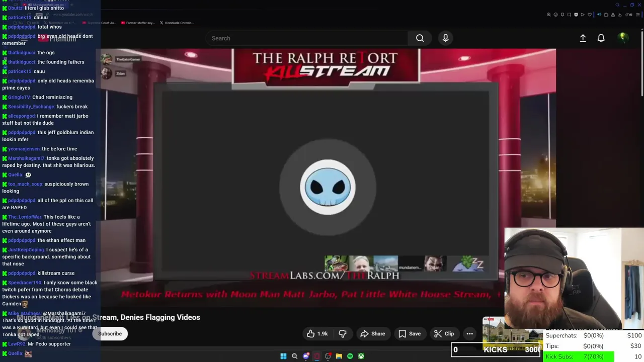Image resolution: width=644 pixels, height=362 pixels.
Task: Open File Explorer from taskbar
Action: tap(339, 356)
